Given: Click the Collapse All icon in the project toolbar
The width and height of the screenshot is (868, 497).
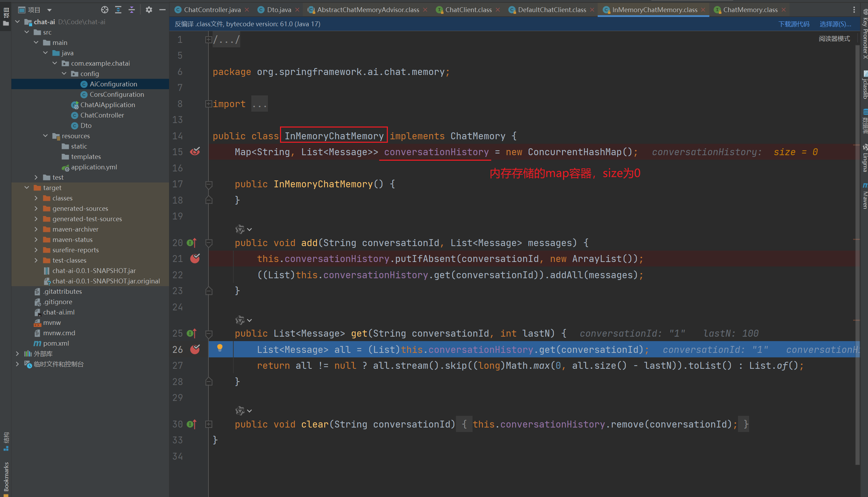Looking at the screenshot, I should tap(132, 10).
